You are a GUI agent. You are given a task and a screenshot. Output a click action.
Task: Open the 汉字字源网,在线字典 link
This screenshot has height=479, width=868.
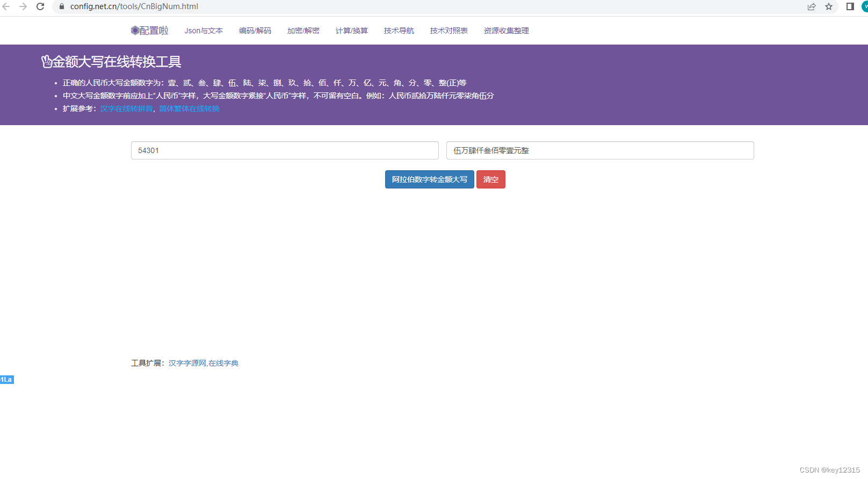[x=204, y=363]
